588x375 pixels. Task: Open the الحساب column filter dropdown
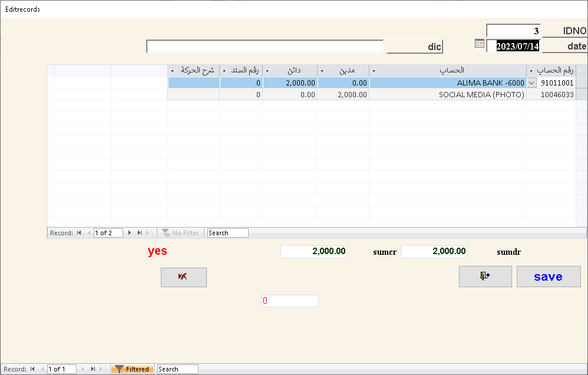pos(374,71)
